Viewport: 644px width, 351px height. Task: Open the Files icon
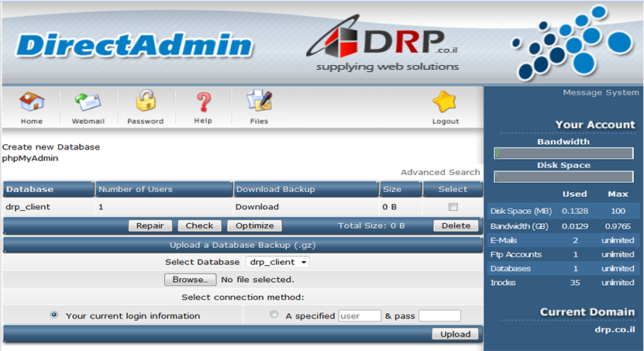259,103
